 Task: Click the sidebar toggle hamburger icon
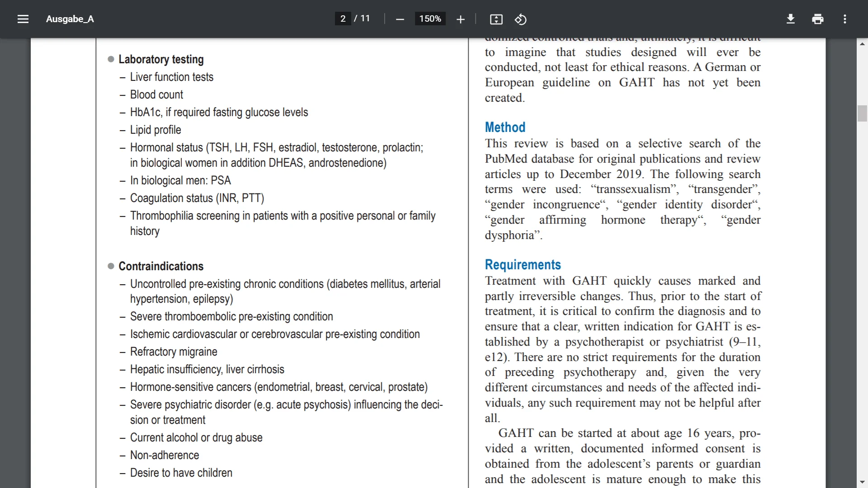pos(23,19)
